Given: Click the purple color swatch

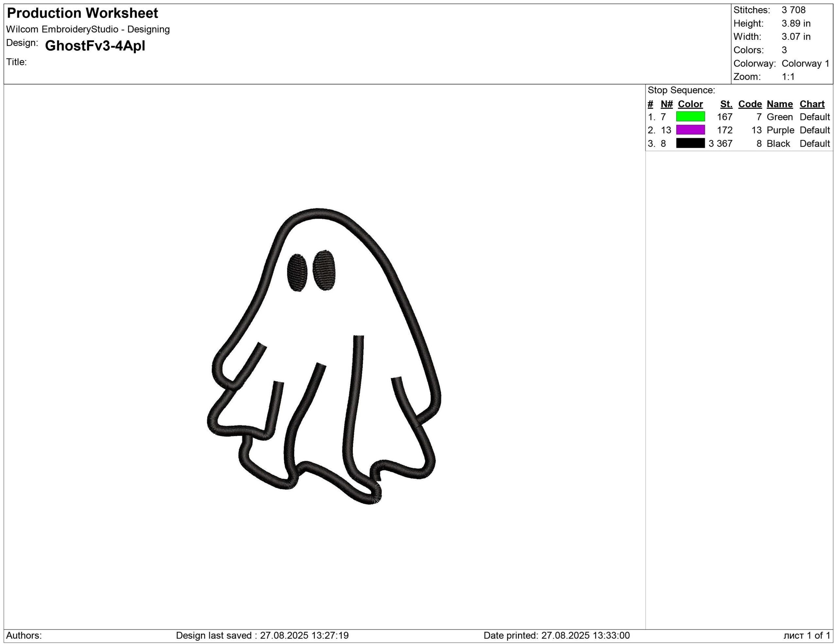Looking at the screenshot, I should coord(690,130).
